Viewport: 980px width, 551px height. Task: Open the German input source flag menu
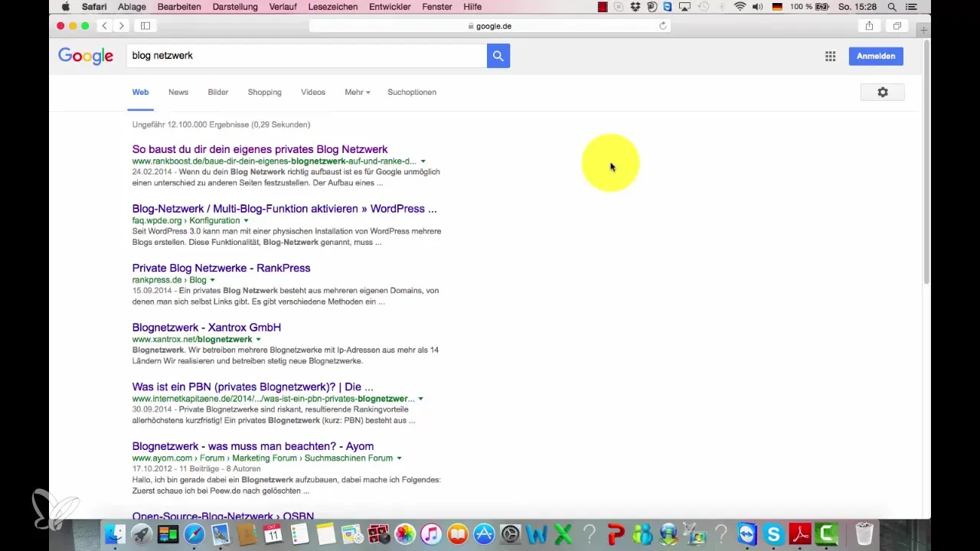778,7
